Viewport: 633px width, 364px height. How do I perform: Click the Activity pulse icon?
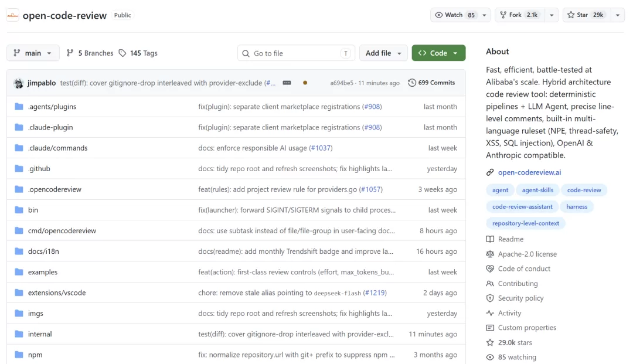point(489,313)
